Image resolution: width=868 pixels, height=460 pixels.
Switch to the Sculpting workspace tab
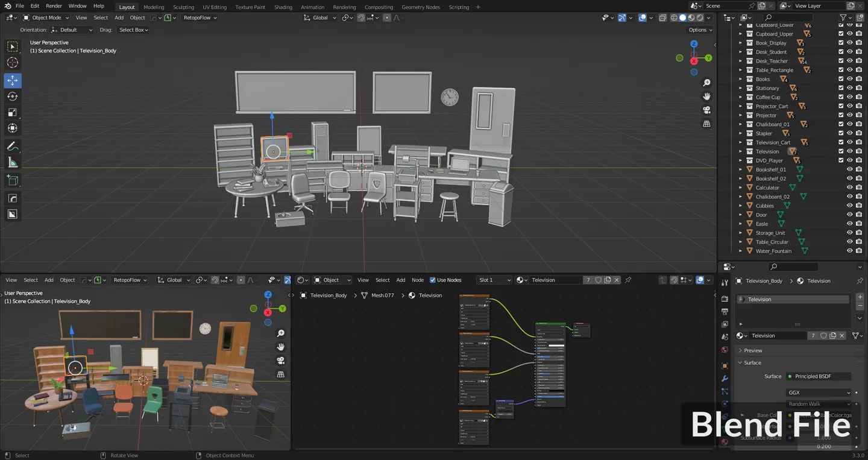[183, 7]
